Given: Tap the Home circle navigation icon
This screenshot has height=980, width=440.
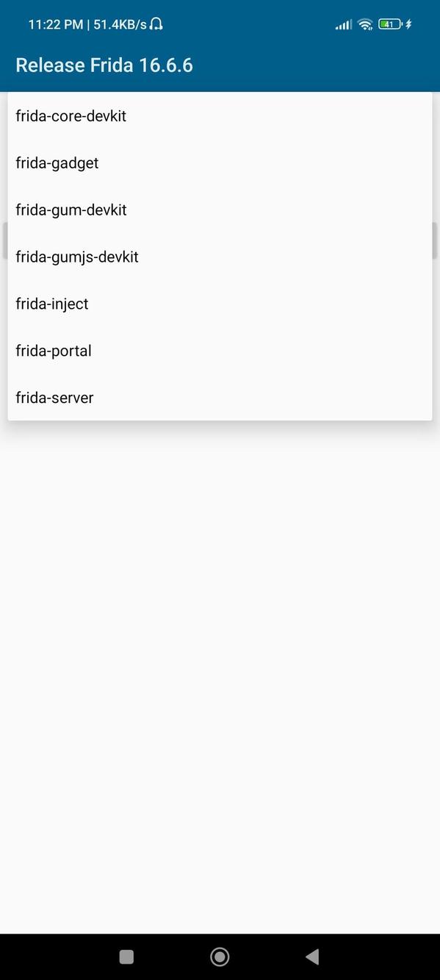Looking at the screenshot, I should click(x=220, y=956).
